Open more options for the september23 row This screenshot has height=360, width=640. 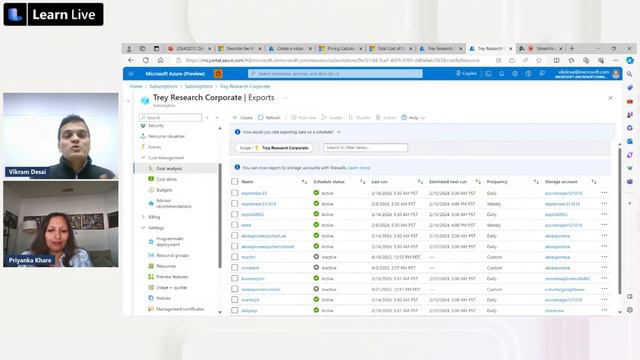[604, 193]
